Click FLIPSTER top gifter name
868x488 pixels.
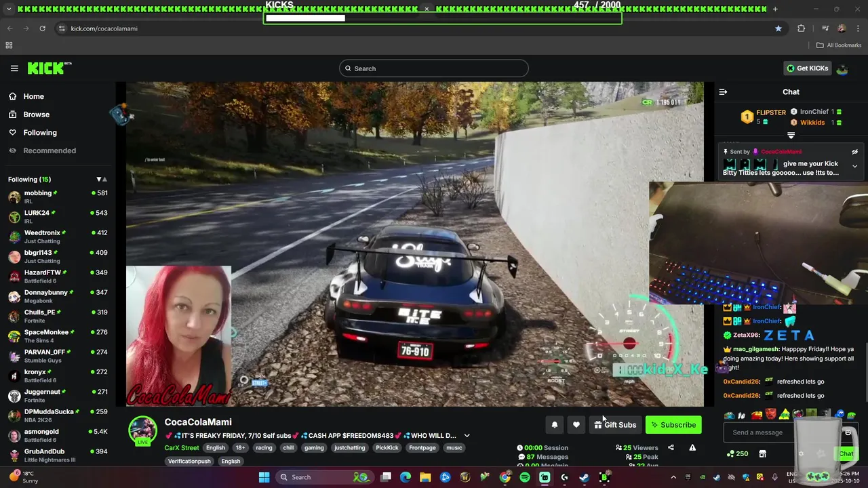pyautogui.click(x=771, y=113)
